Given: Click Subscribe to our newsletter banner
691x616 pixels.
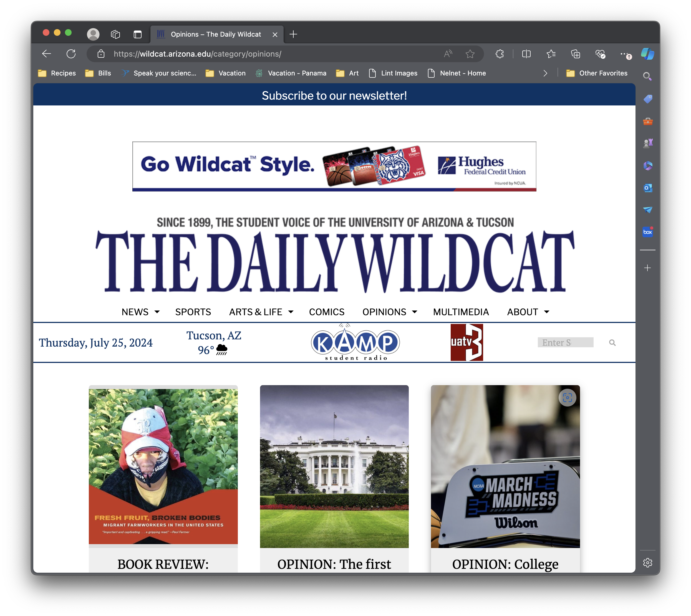Looking at the screenshot, I should click(334, 95).
